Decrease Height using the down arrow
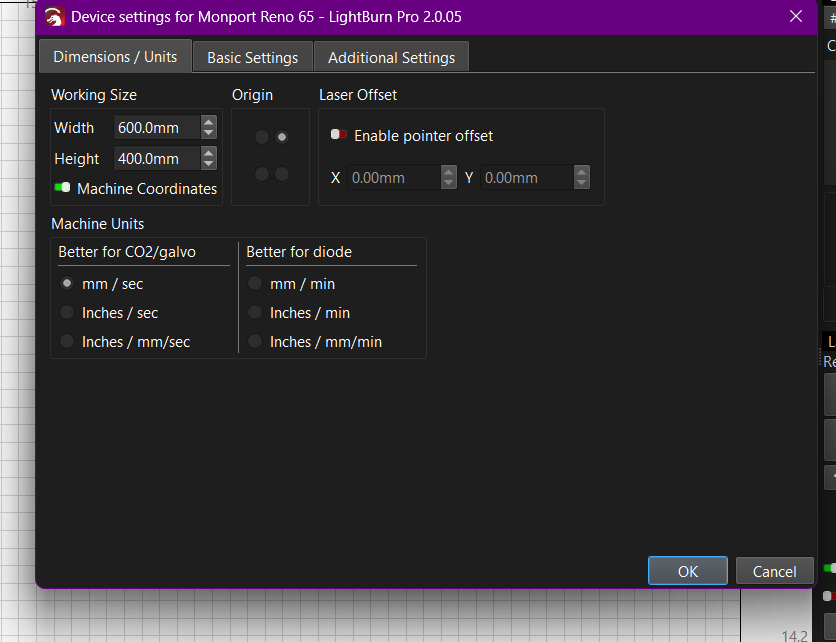836x642 pixels. tap(208, 164)
